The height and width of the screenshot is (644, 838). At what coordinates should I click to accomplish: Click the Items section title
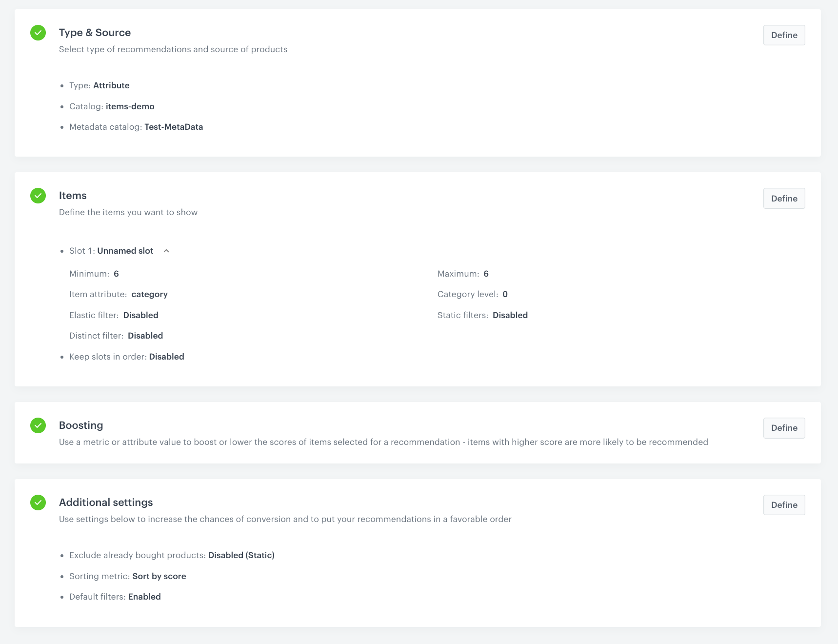[x=72, y=196]
